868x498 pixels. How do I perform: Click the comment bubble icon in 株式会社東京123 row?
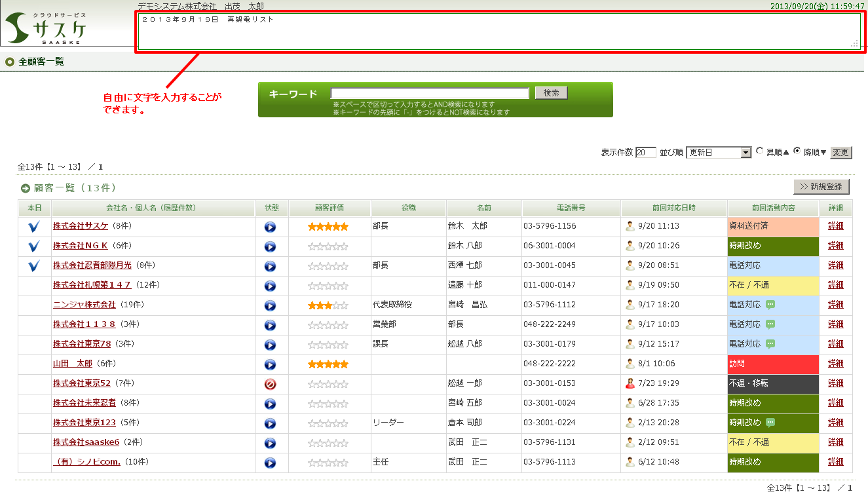[x=770, y=423]
